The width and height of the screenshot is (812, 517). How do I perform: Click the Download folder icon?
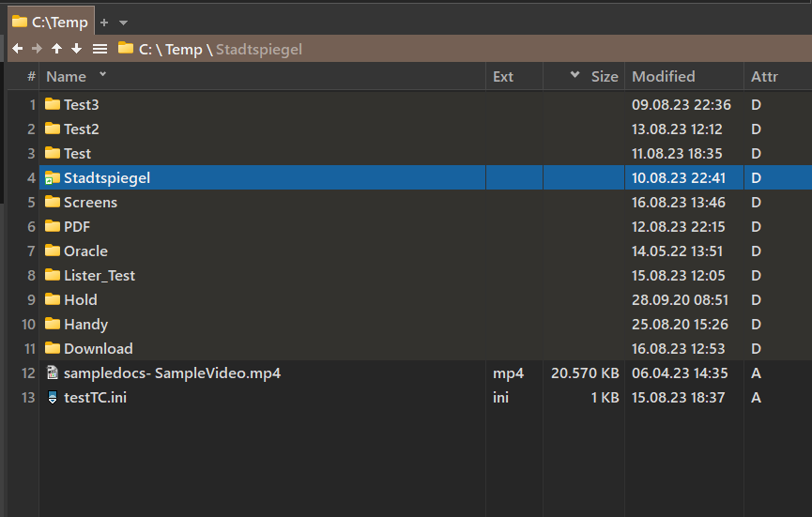(53, 348)
